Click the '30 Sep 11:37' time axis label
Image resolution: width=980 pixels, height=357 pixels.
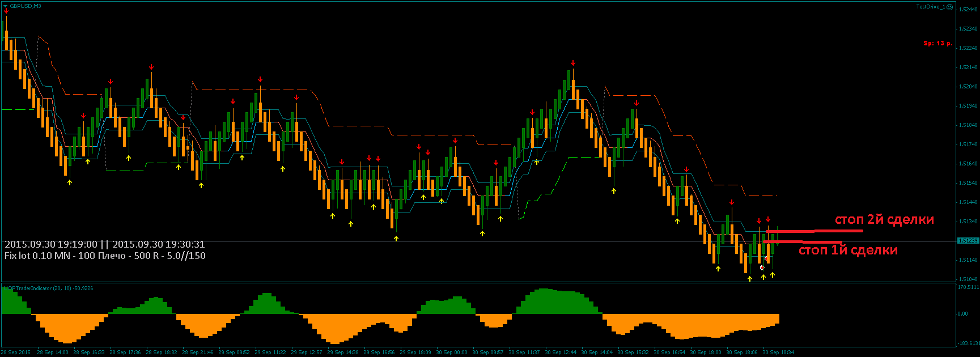point(524,352)
